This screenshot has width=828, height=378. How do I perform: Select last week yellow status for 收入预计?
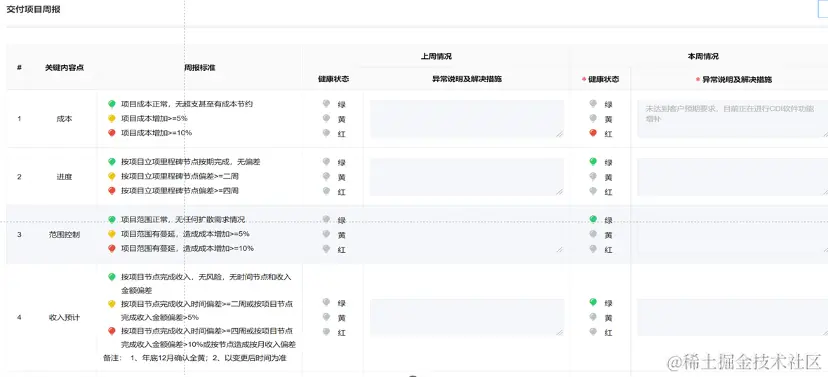tap(326, 317)
